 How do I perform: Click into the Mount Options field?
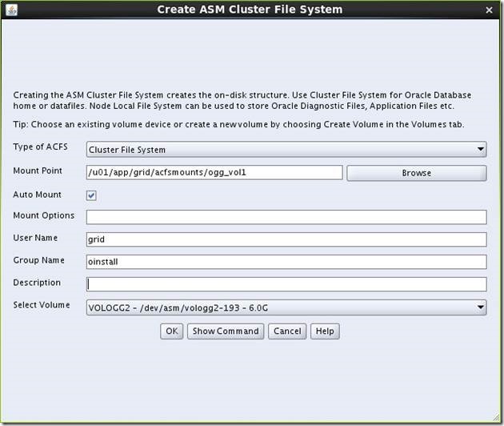[286, 217]
